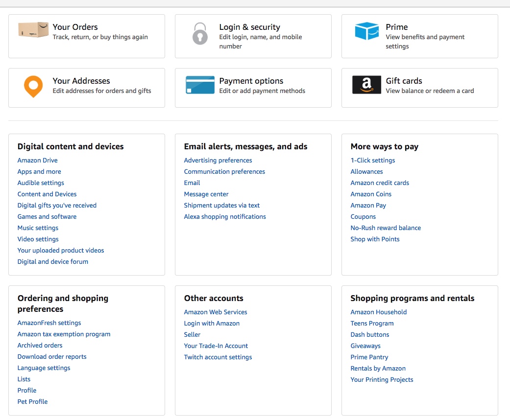Open Language settings
Viewport: 510px width, 420px height.
[44, 368]
